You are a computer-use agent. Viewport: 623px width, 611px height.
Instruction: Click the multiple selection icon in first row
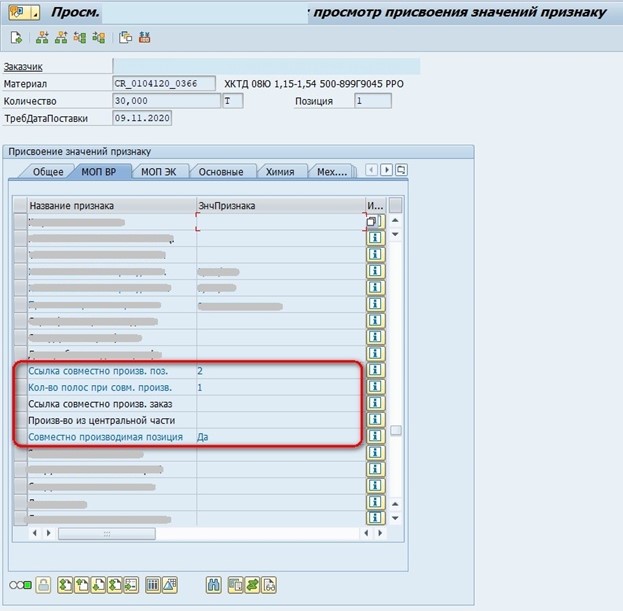click(372, 221)
